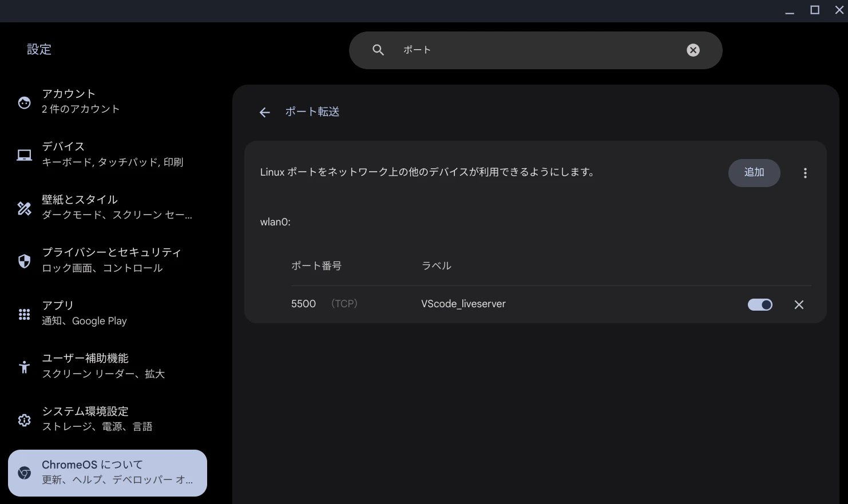Viewport: 848px width, 504px height.
Task: Open the アプリ settings section
Action: click(x=108, y=313)
